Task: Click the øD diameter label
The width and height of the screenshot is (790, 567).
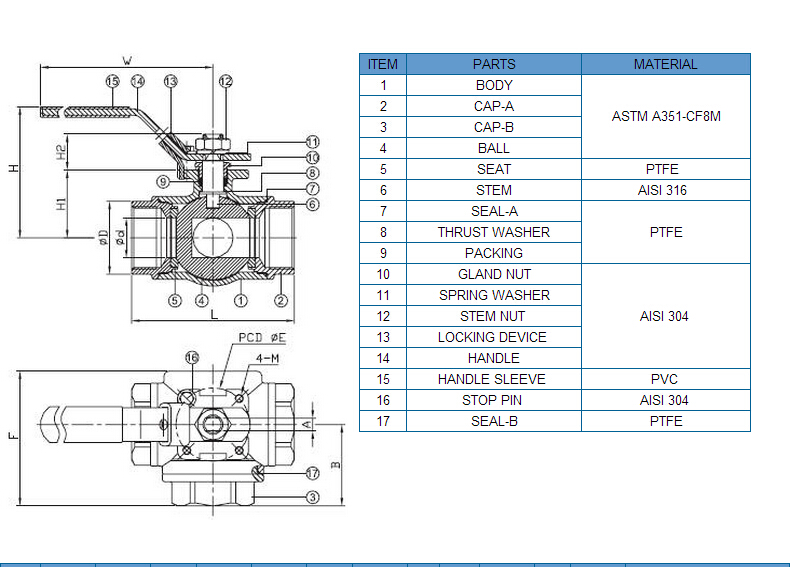Action: 103,237
